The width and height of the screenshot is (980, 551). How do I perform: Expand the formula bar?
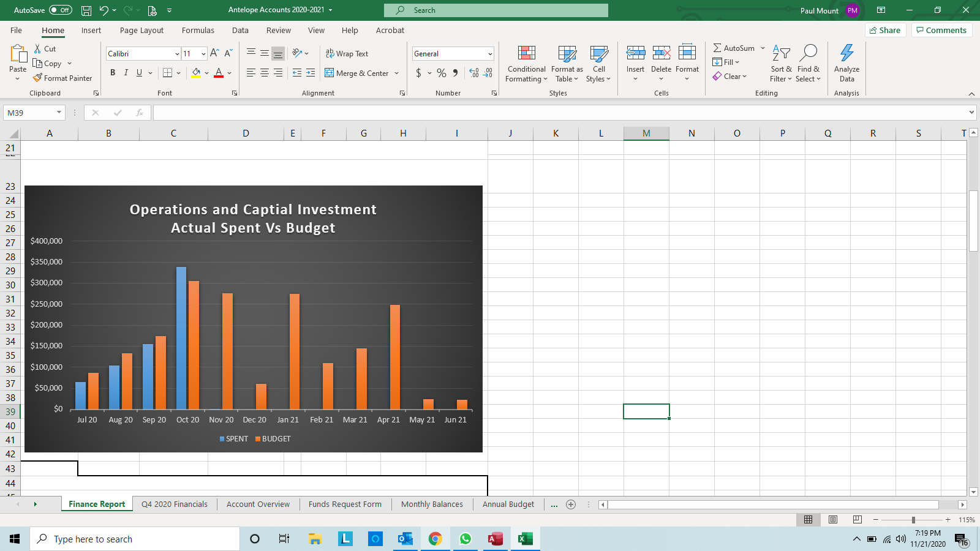[x=971, y=113]
